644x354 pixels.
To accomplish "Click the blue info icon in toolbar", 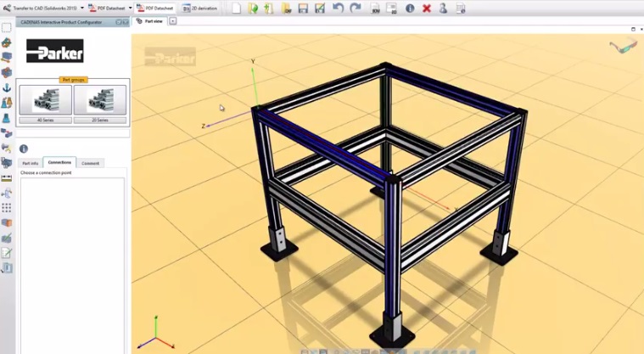I will (x=410, y=8).
